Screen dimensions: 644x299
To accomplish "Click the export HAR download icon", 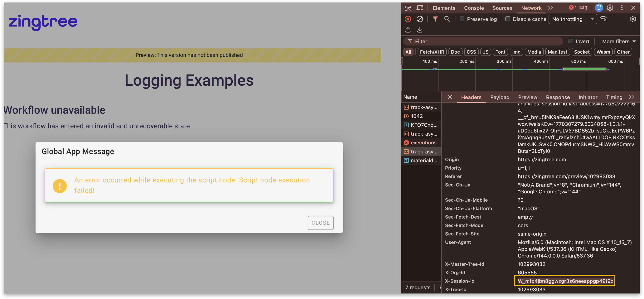I will pyautogui.click(x=420, y=30).
